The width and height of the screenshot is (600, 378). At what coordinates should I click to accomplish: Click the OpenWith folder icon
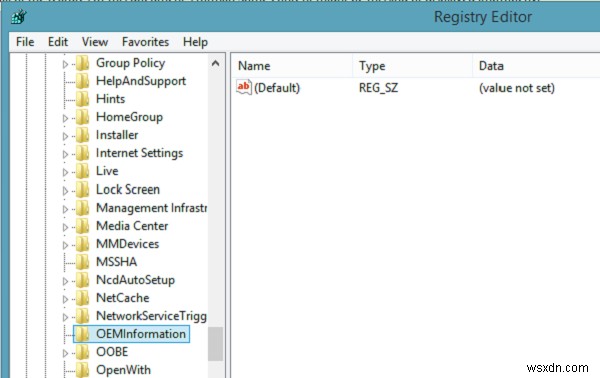(x=82, y=370)
